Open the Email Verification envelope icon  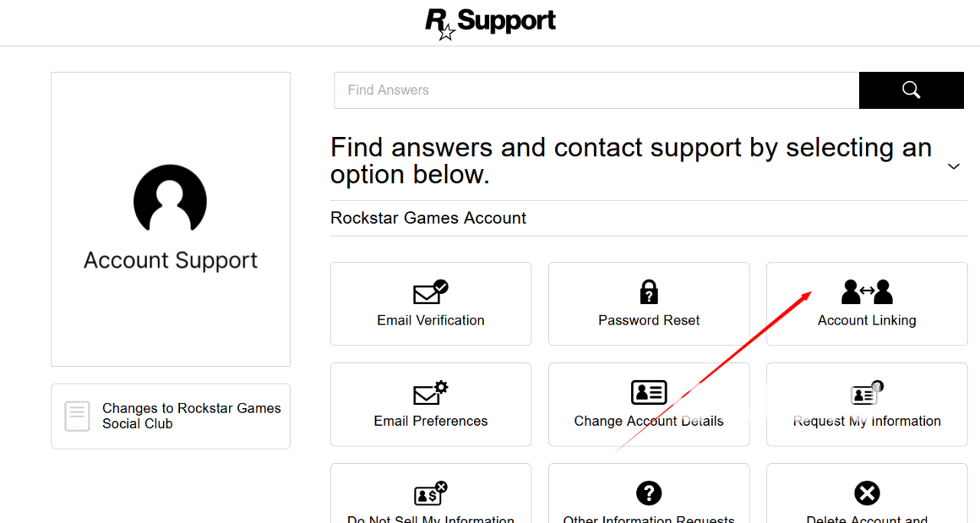430,293
